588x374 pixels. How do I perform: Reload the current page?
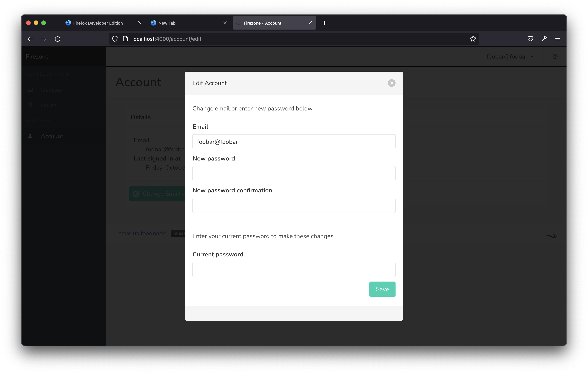coord(58,39)
